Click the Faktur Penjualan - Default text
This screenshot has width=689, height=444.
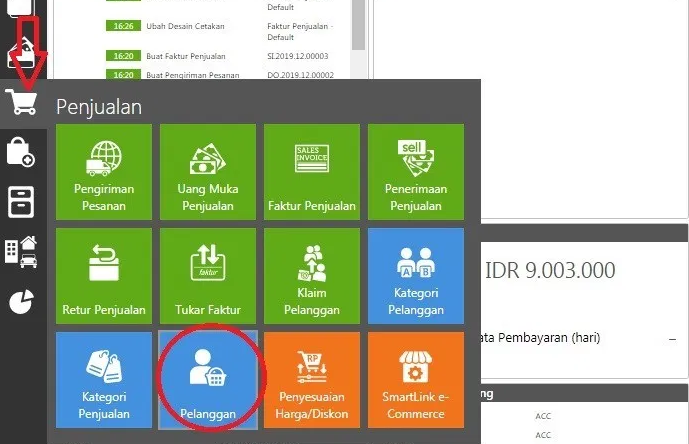[x=300, y=32]
